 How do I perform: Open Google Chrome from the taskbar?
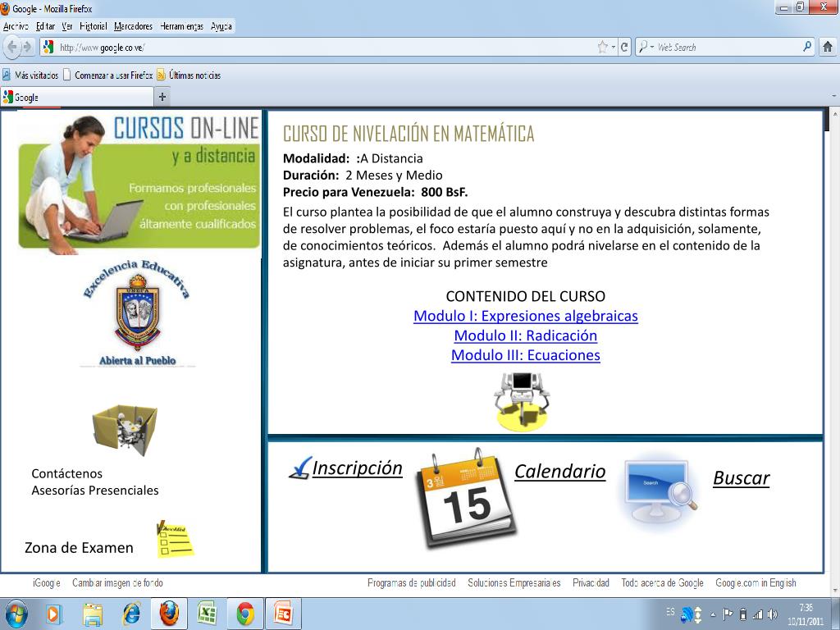pyautogui.click(x=245, y=614)
